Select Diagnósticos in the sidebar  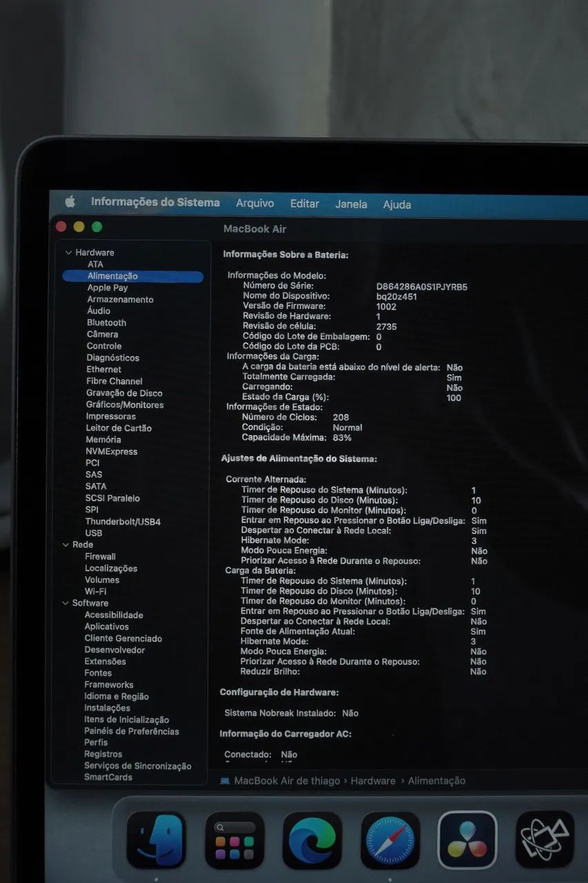(113, 357)
